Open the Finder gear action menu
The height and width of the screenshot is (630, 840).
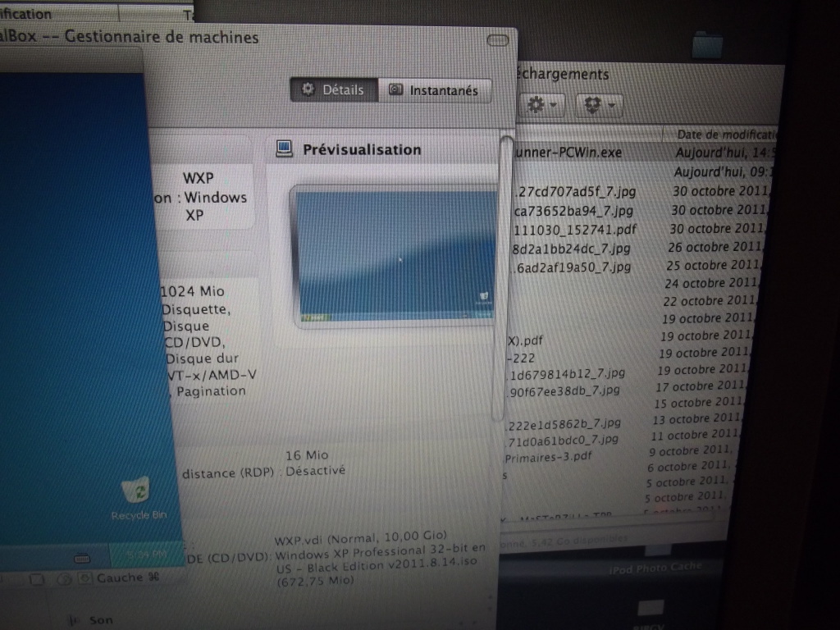[x=542, y=104]
